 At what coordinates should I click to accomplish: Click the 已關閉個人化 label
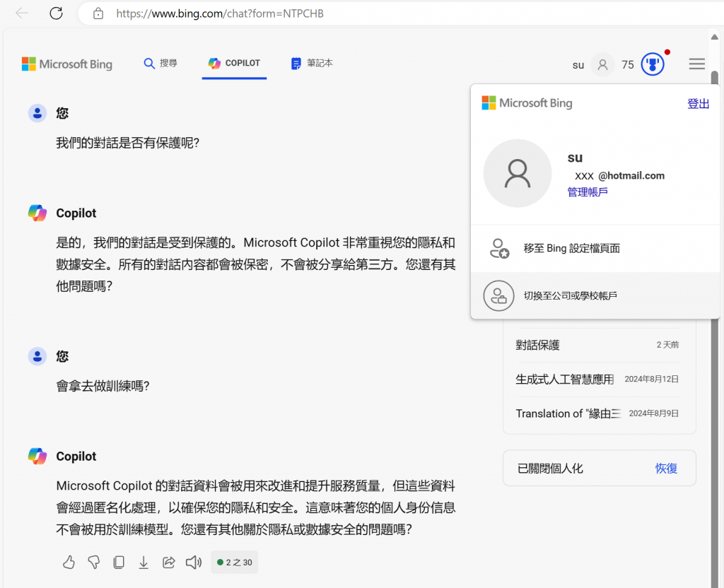(550, 469)
